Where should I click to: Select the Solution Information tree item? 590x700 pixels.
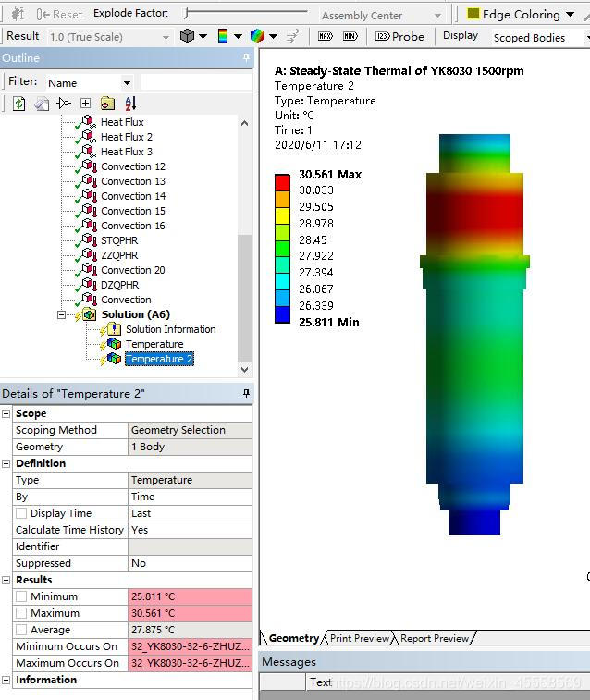[x=170, y=329]
